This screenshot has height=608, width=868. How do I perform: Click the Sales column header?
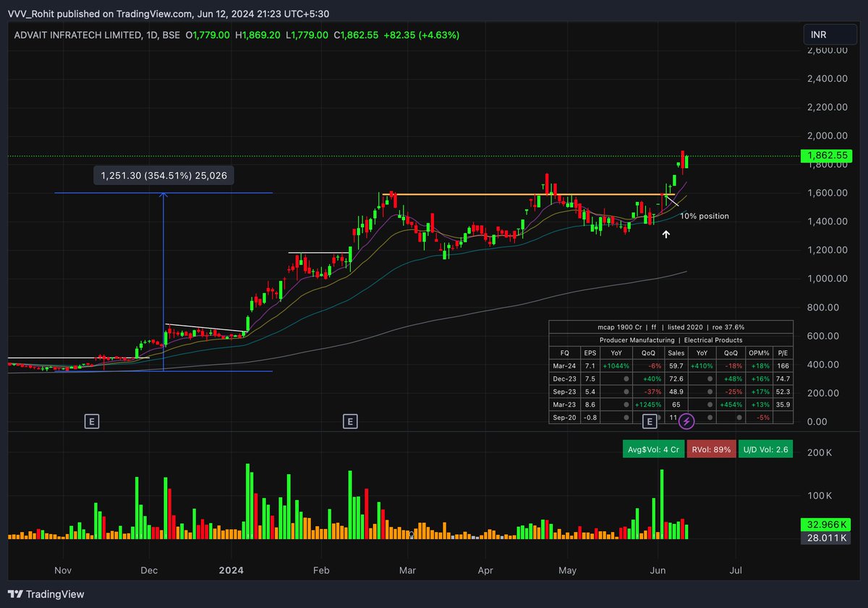coord(676,352)
